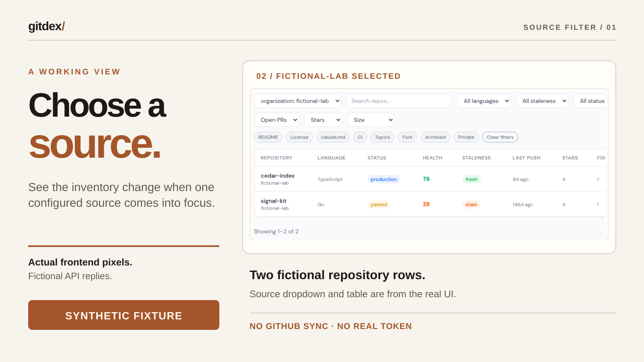Click the health score 76
The image size is (644, 362).
tap(426, 179)
